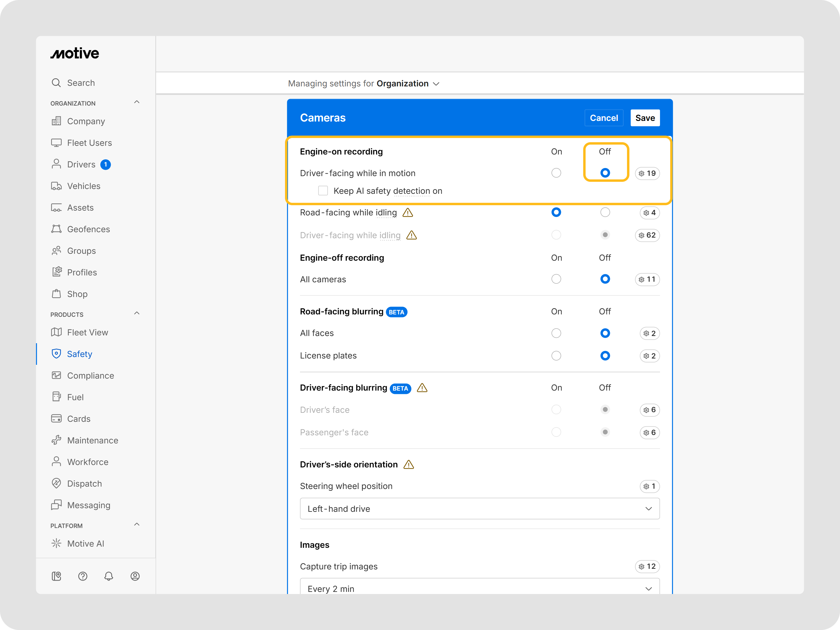Turn on All cameras engine-off recording
This screenshot has width=840, height=630.
pos(556,279)
